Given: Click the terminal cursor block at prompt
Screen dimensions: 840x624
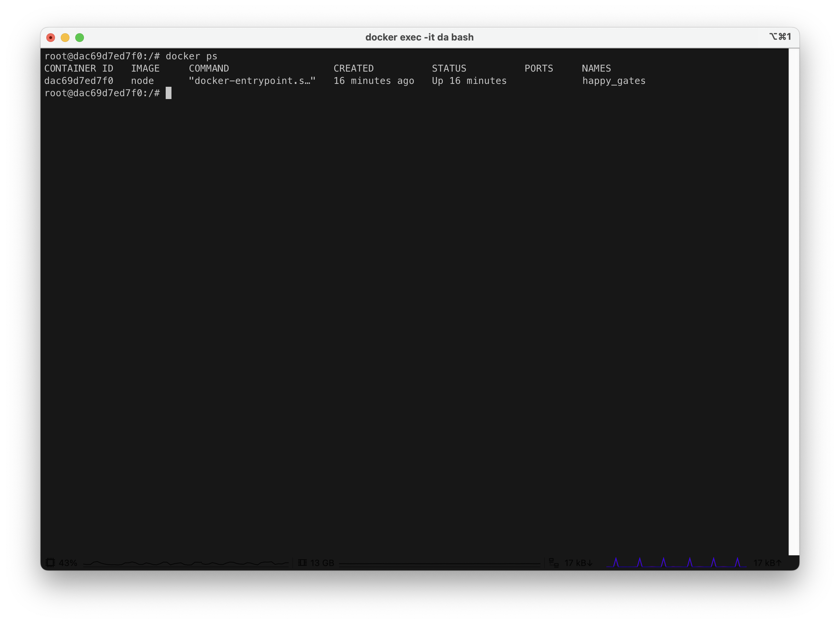Looking at the screenshot, I should pyautogui.click(x=169, y=93).
